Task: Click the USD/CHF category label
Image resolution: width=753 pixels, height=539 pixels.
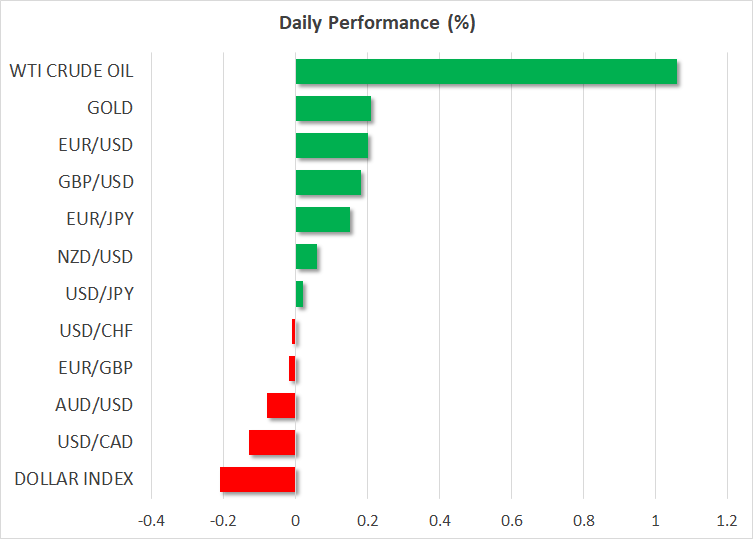Action: tap(96, 331)
